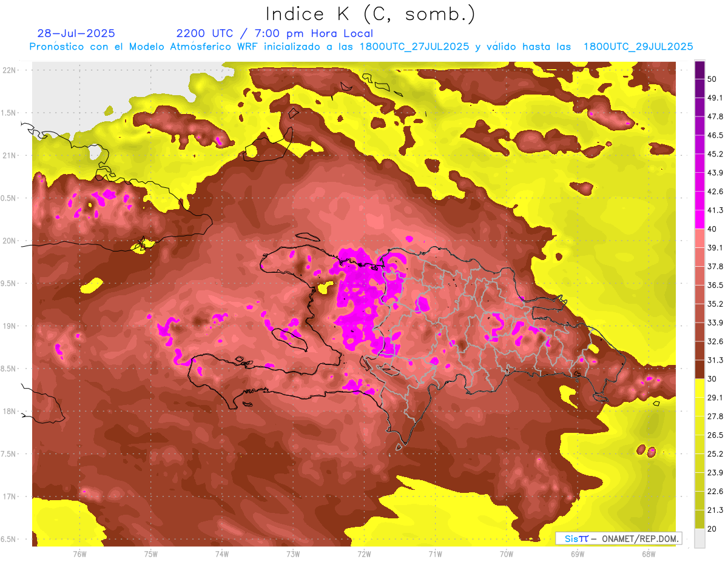Click the '18N' latitude label
This screenshot has width=728, height=562.
click(8, 411)
